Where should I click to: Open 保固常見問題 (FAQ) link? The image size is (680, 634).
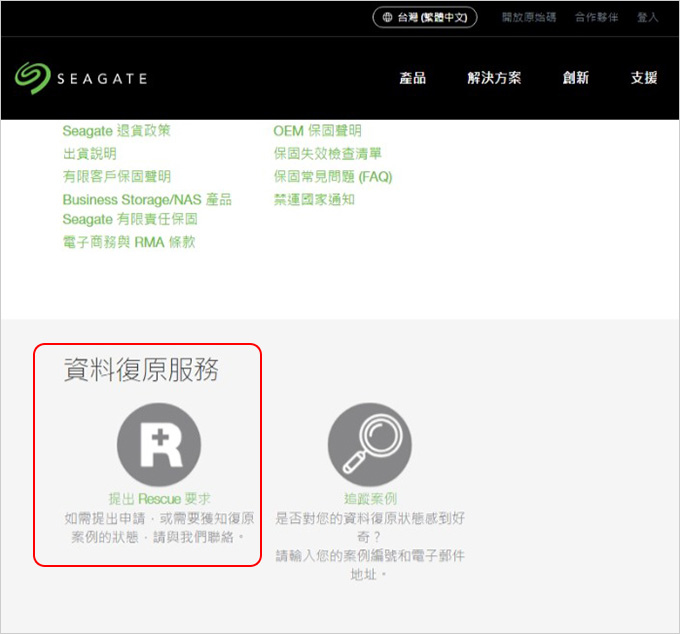click(x=333, y=176)
